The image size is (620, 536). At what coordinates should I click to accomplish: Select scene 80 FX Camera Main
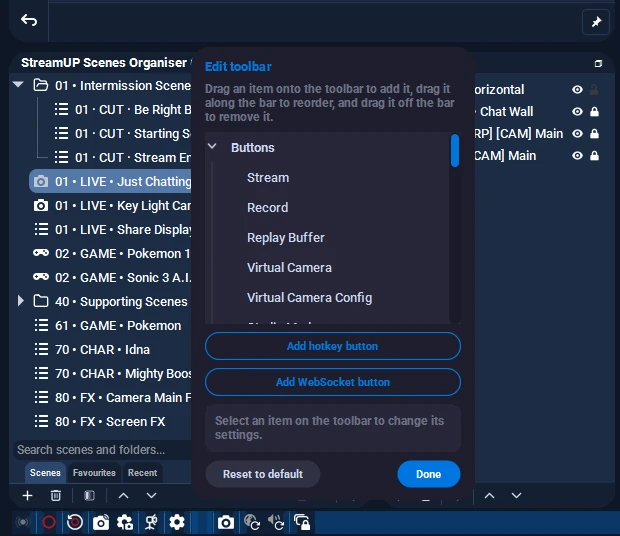112,398
